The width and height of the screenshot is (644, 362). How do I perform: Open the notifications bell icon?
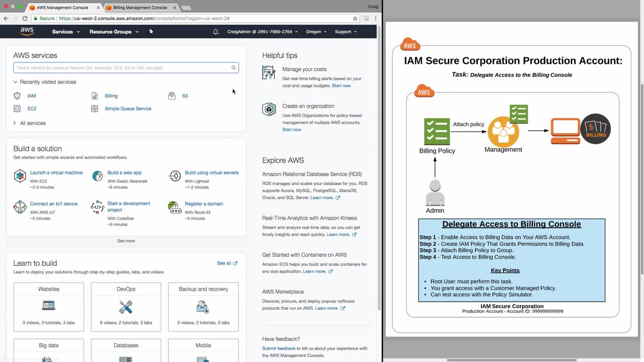pos(216,32)
